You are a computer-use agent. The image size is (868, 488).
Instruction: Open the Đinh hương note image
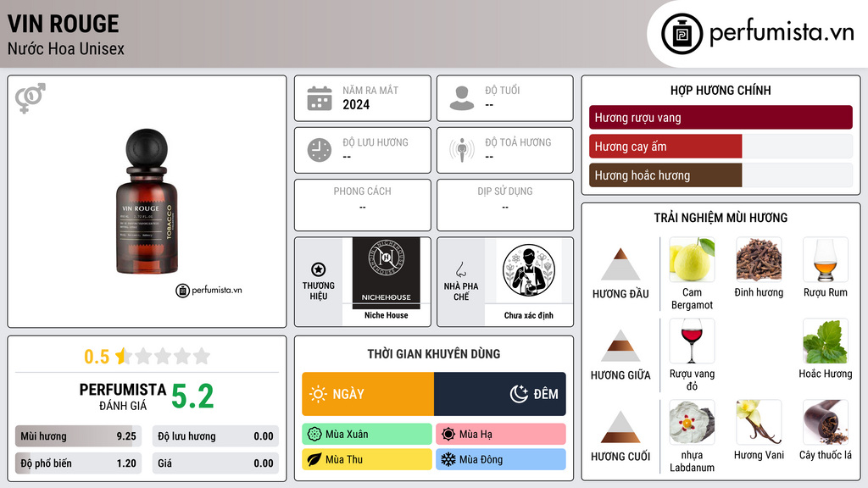point(759,259)
